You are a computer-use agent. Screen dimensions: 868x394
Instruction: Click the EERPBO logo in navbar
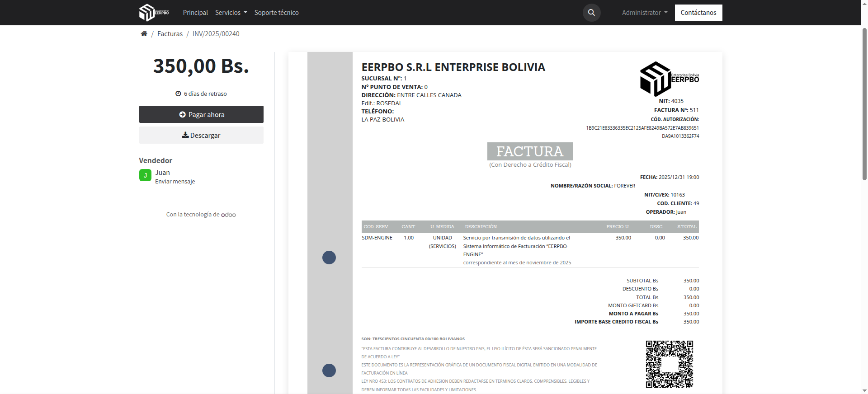(154, 13)
